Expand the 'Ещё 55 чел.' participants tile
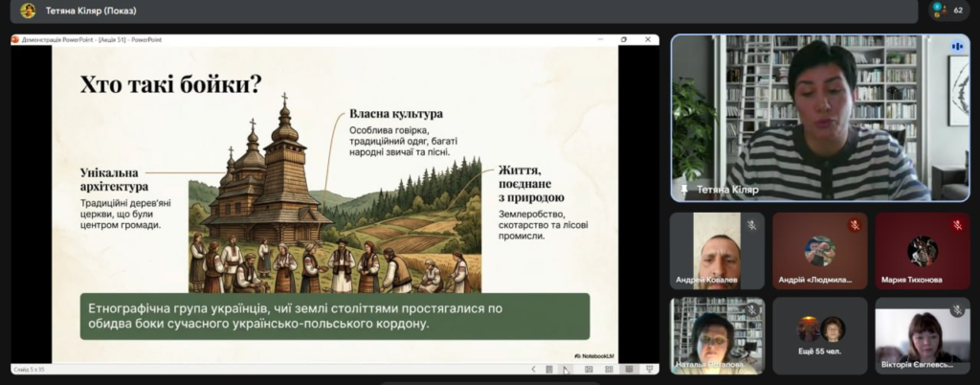Screen dimensions: 980x385 [x=819, y=335]
